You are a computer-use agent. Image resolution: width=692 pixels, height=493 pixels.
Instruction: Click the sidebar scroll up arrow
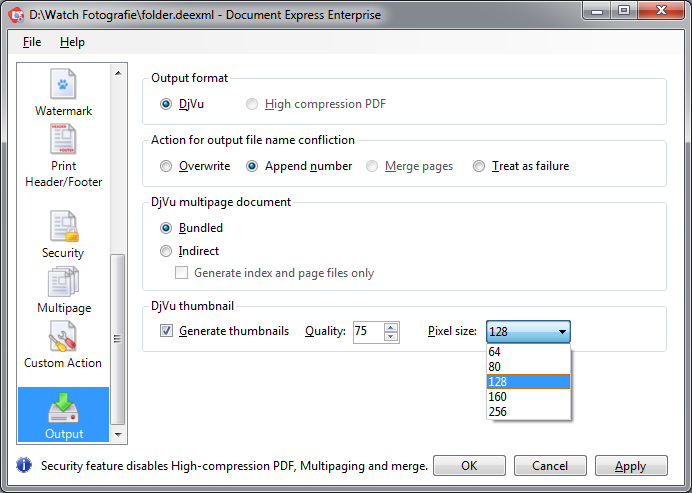point(118,73)
